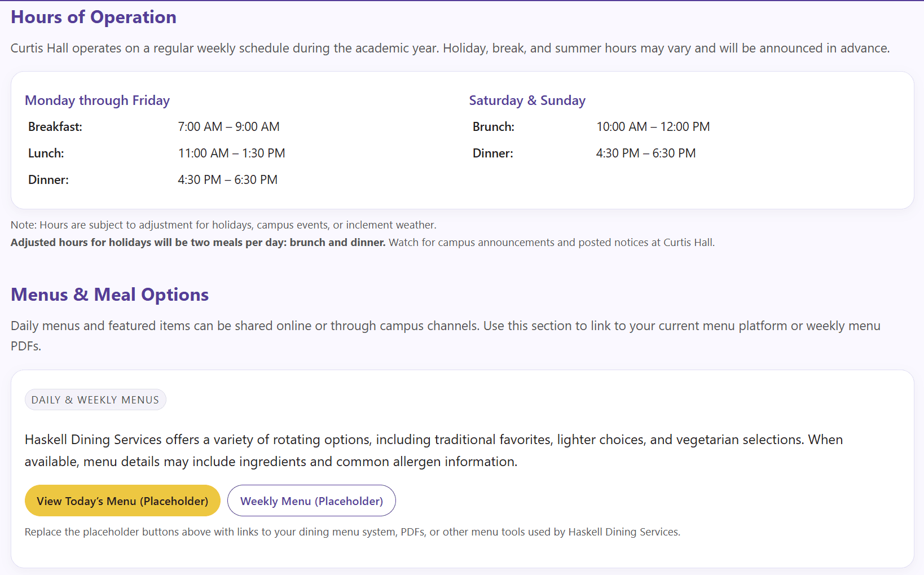This screenshot has height=575, width=924.
Task: Click the Lunch label
Action: click(46, 153)
